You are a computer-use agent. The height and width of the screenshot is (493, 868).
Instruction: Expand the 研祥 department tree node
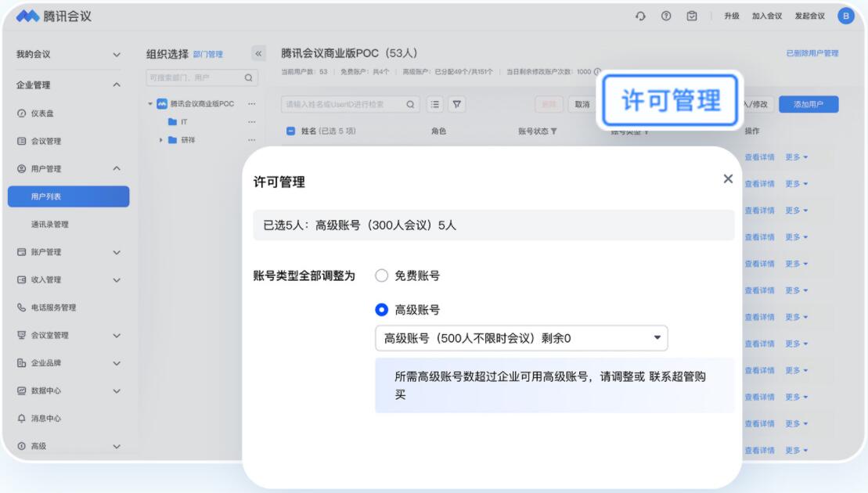[x=161, y=140]
